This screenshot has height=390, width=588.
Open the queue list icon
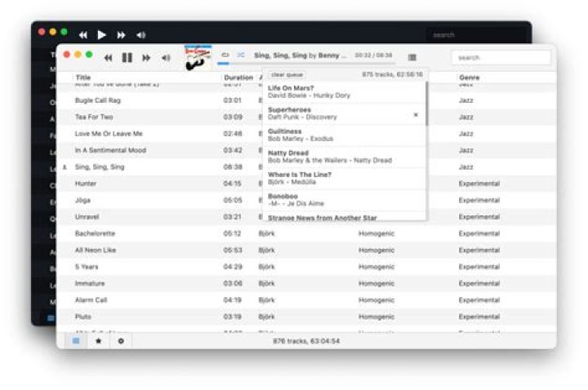412,57
